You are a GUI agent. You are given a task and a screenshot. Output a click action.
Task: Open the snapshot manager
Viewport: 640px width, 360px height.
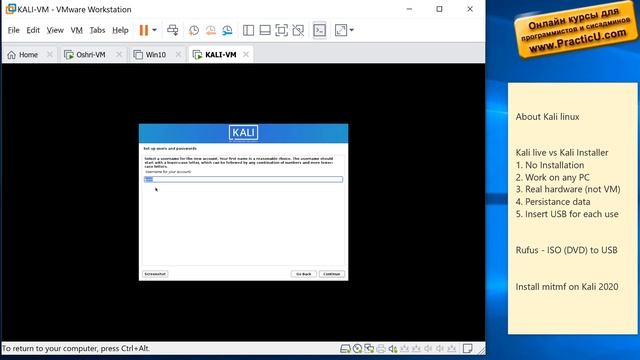click(227, 30)
